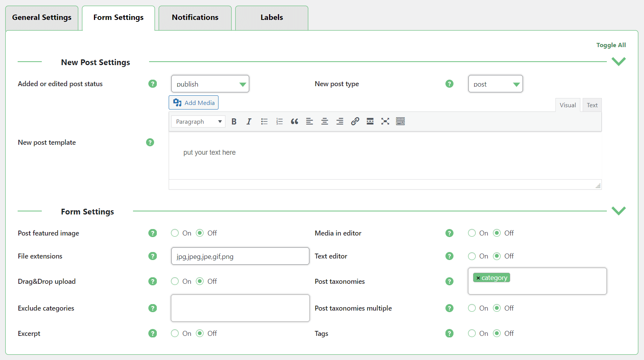Click the Bold formatting icon

[234, 121]
